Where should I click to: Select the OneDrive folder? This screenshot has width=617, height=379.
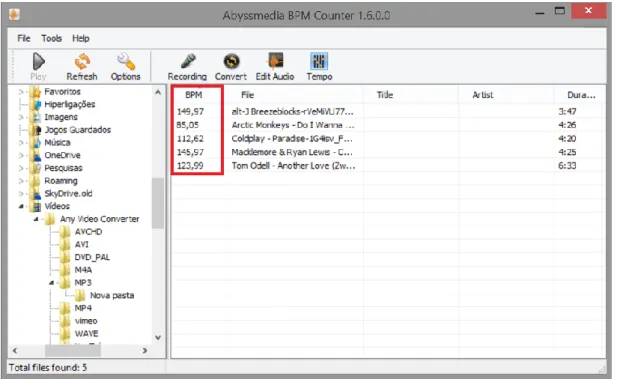(x=62, y=155)
